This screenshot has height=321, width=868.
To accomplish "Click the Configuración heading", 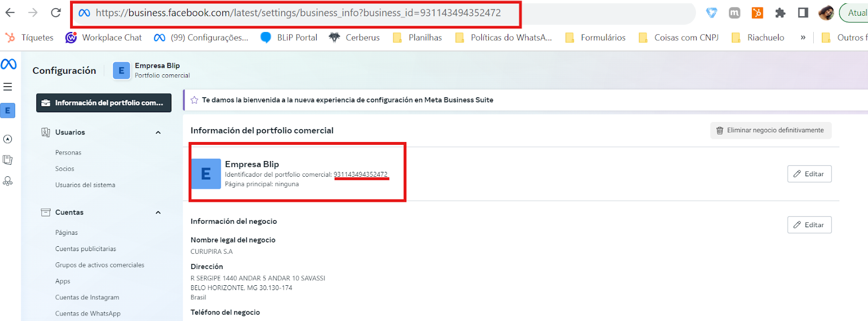I will 64,70.
